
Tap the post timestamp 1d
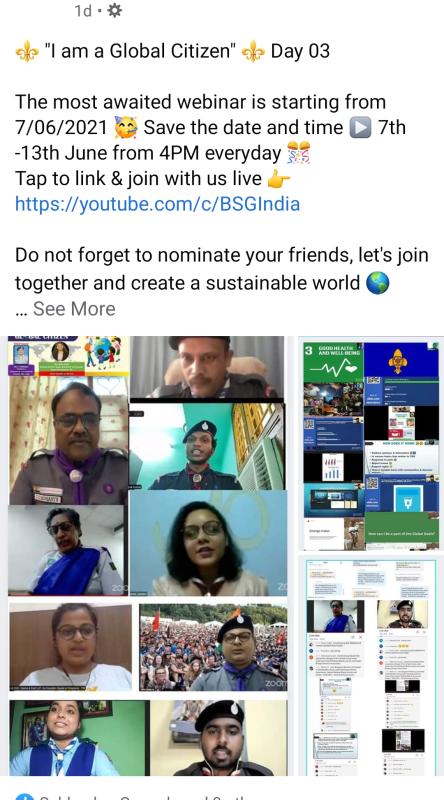(83, 11)
